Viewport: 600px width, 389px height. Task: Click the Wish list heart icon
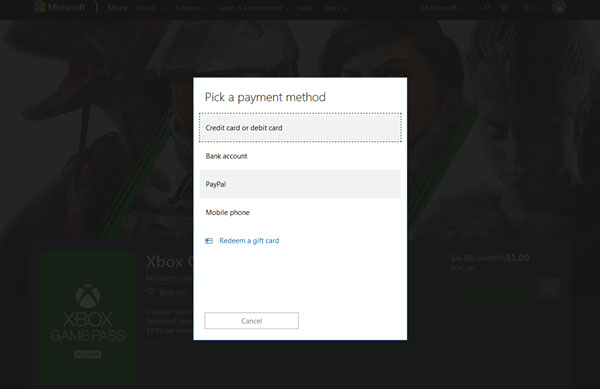(x=151, y=292)
